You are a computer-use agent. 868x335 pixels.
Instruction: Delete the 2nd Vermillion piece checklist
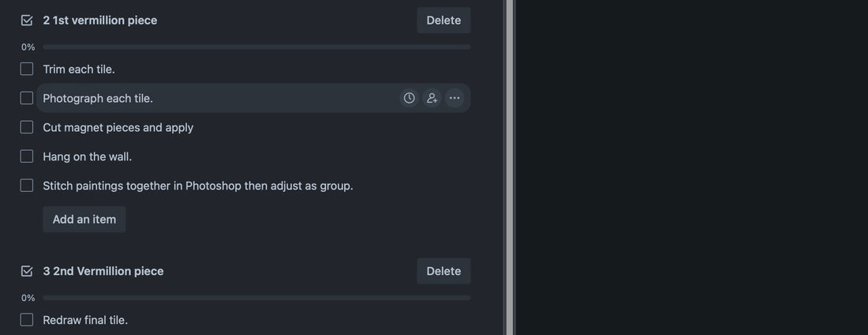444,271
